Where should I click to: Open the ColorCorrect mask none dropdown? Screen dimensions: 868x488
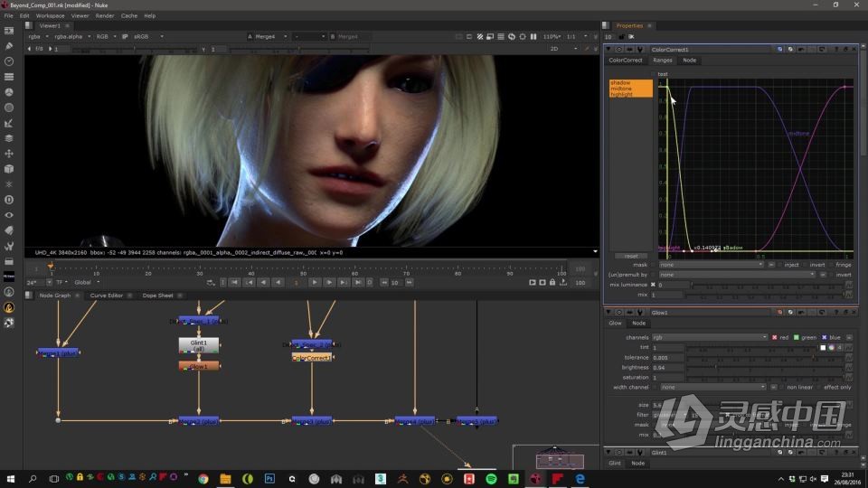pos(712,265)
